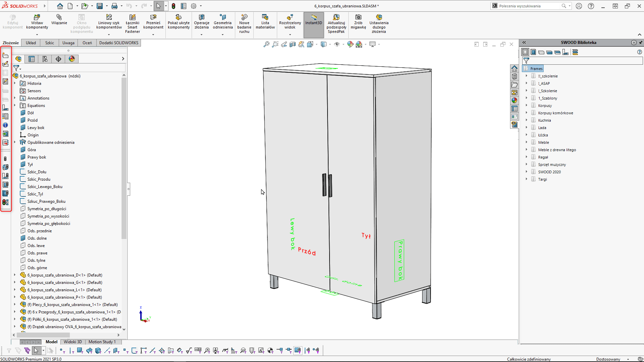Viewport: 644px width, 362px height.
Task: Open the Motion Study 1 tab
Action: pyautogui.click(x=102, y=342)
